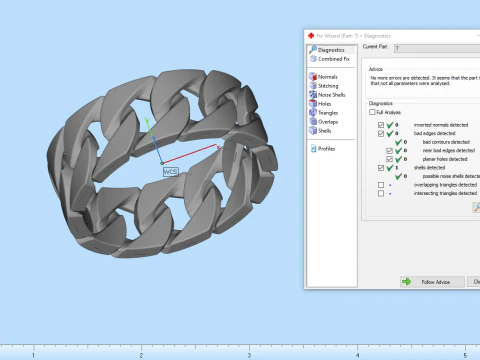The width and height of the screenshot is (480, 360).
Task: Click the green arrow on Follow Advice
Action: coord(406,282)
